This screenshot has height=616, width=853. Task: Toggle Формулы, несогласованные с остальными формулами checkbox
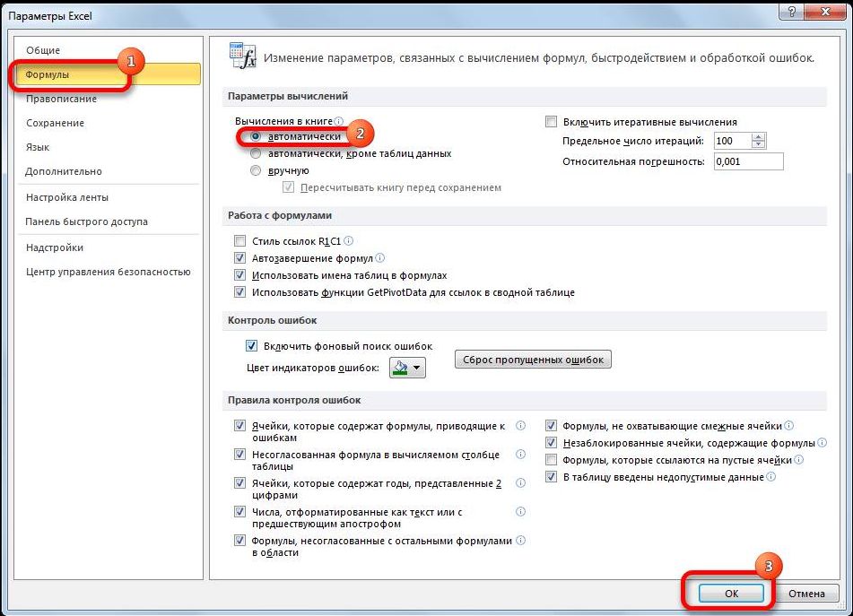click(x=239, y=541)
